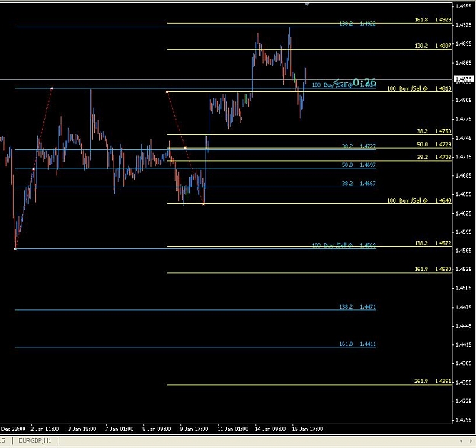The height and width of the screenshot is (448, 476).
Task: Select the yellow 50.0 level labeled 1.4729
Action: 434,145
